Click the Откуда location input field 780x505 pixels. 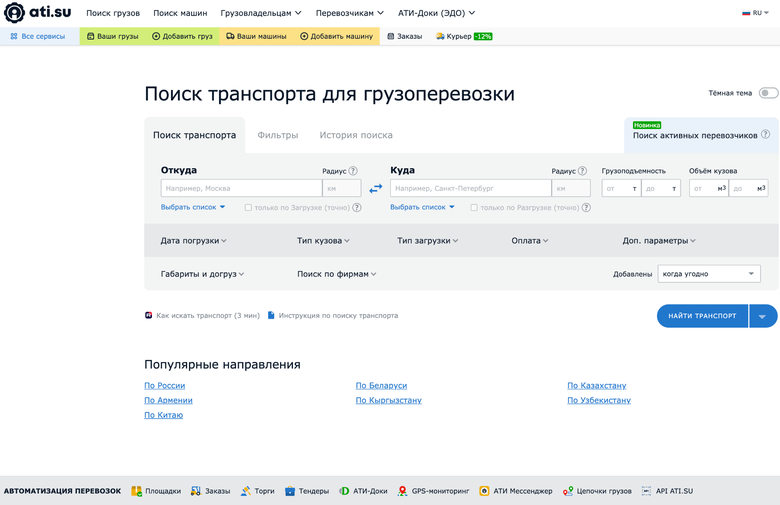(x=240, y=188)
